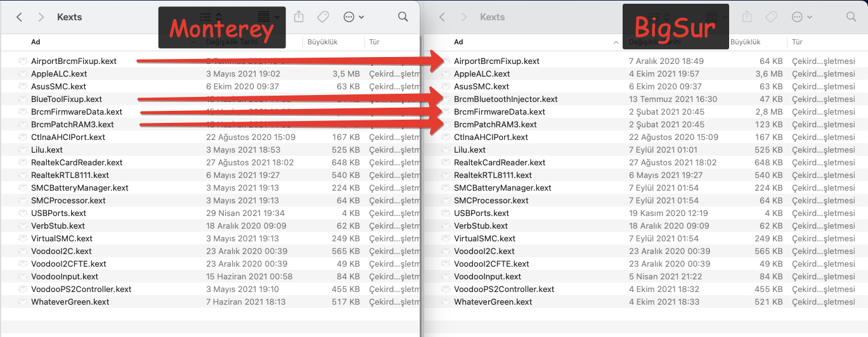Sort Monterey list by Büyüklük column
Screen dimensions: 868x337
(323, 42)
